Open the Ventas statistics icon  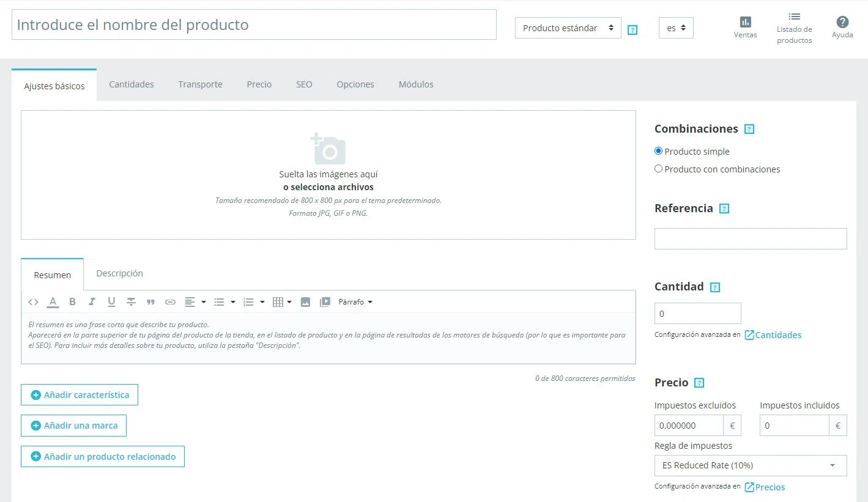(x=745, y=22)
